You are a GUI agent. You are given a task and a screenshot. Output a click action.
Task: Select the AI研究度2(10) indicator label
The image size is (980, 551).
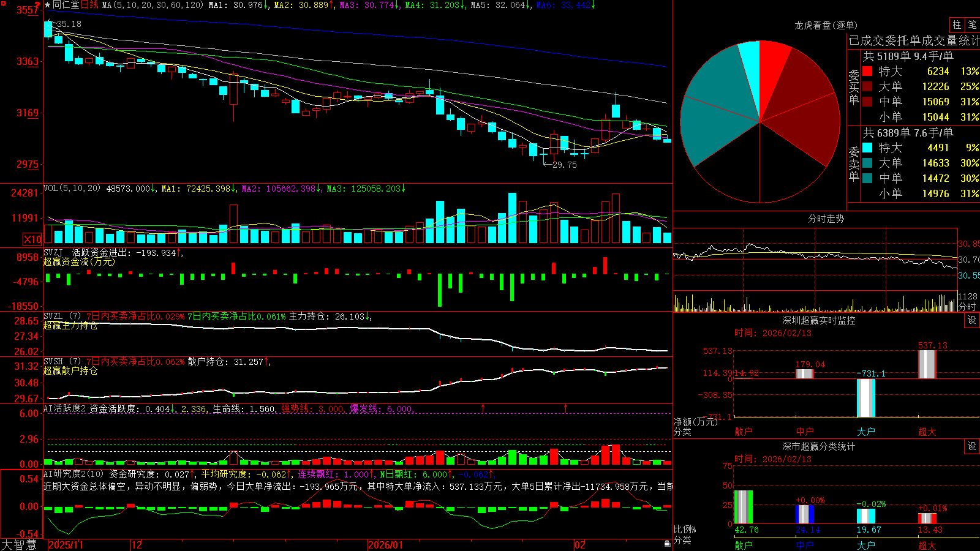click(x=73, y=474)
